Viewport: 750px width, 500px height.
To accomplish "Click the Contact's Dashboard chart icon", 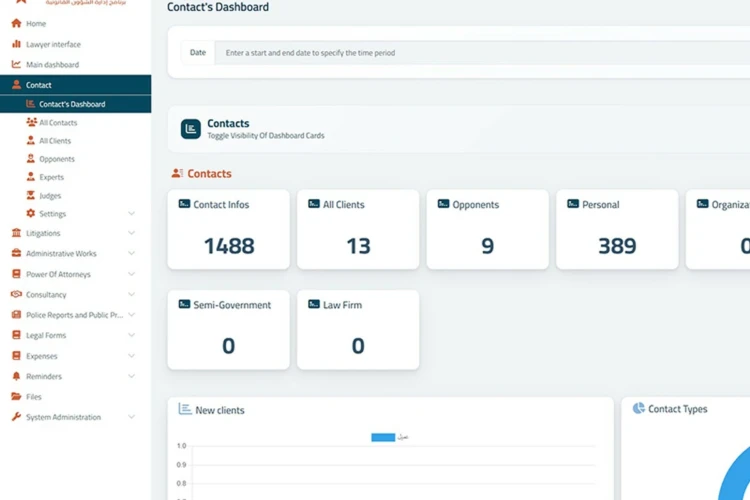I will pos(31,104).
